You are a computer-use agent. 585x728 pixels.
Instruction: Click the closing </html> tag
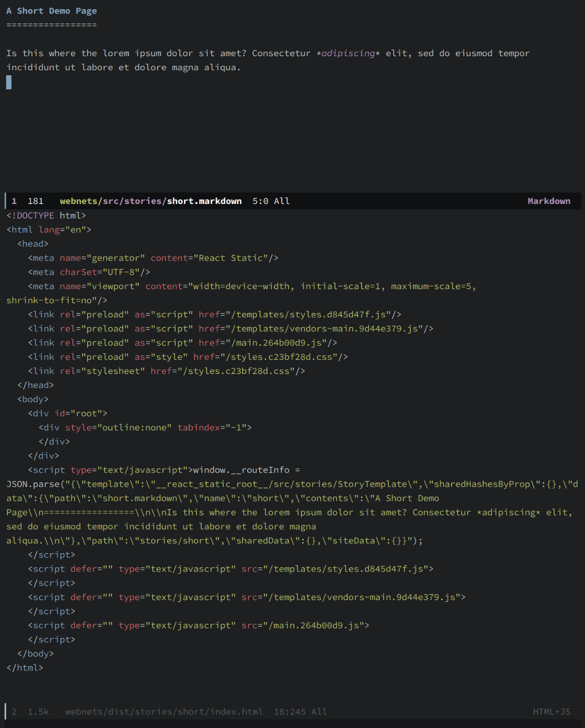(x=25, y=668)
